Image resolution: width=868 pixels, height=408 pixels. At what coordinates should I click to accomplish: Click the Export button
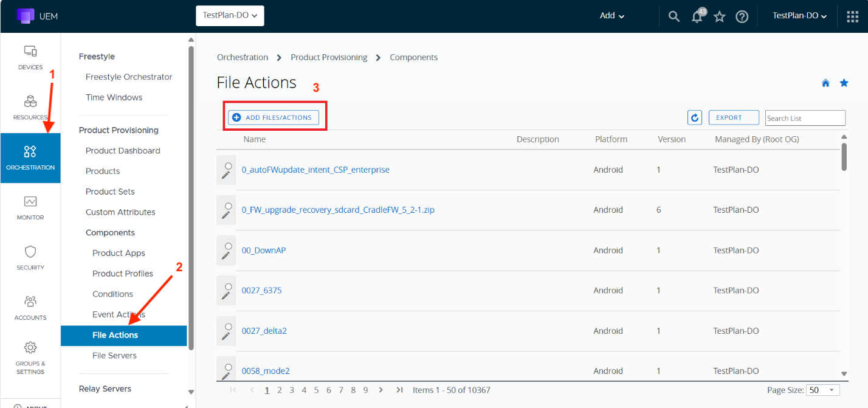734,117
